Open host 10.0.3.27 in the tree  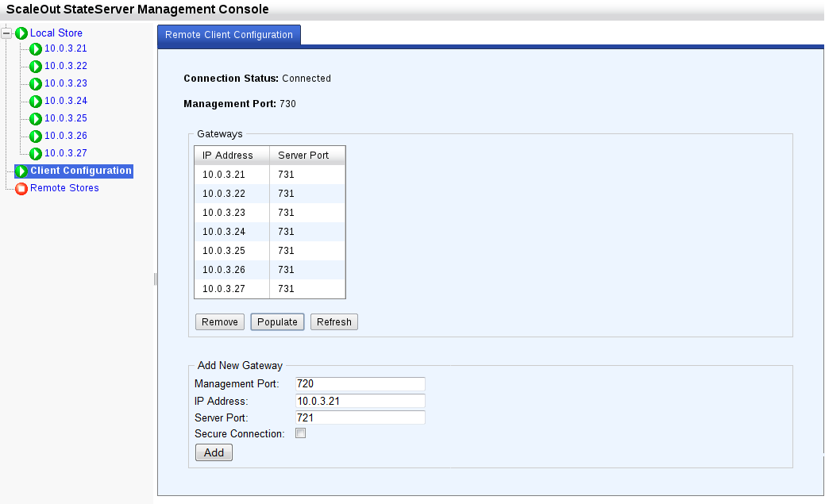[66, 152]
